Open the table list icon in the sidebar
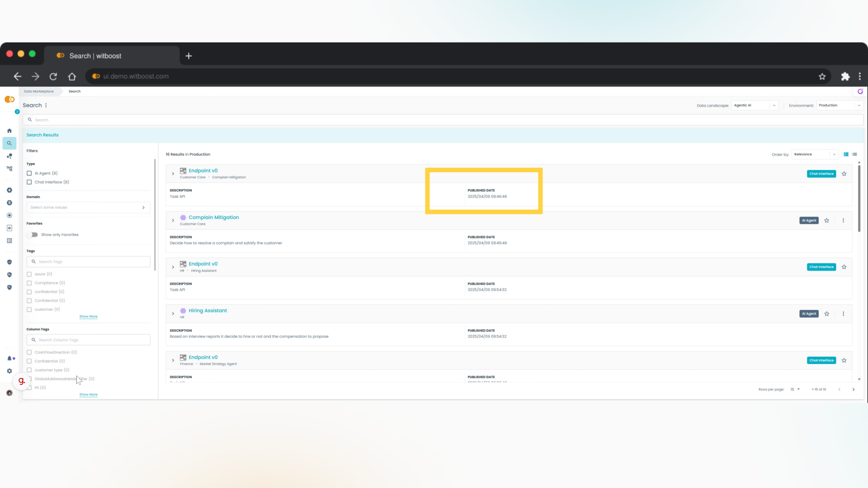Image resolution: width=868 pixels, height=488 pixels. [x=9, y=241]
